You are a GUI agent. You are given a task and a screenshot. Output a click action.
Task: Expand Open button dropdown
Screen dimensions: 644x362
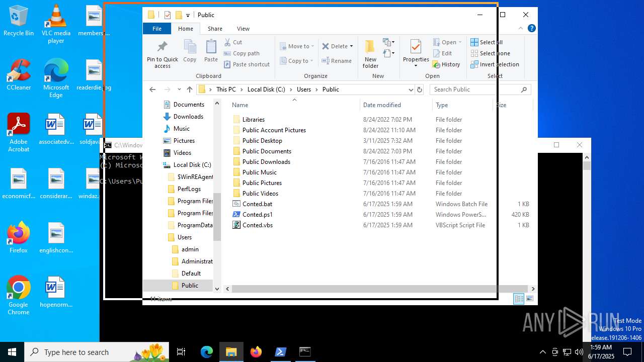(x=460, y=42)
